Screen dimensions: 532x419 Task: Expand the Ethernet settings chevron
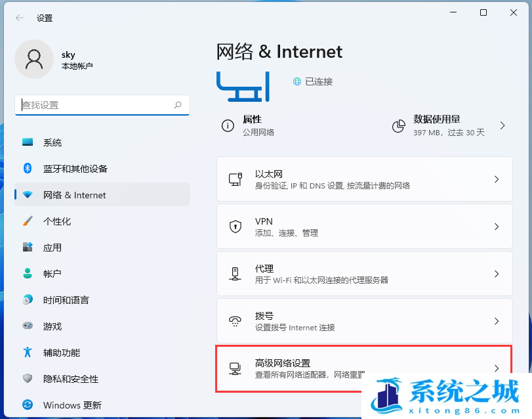497,179
